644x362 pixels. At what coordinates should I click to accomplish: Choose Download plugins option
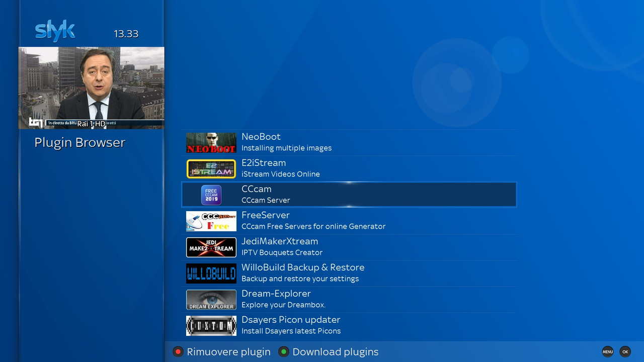click(x=336, y=352)
